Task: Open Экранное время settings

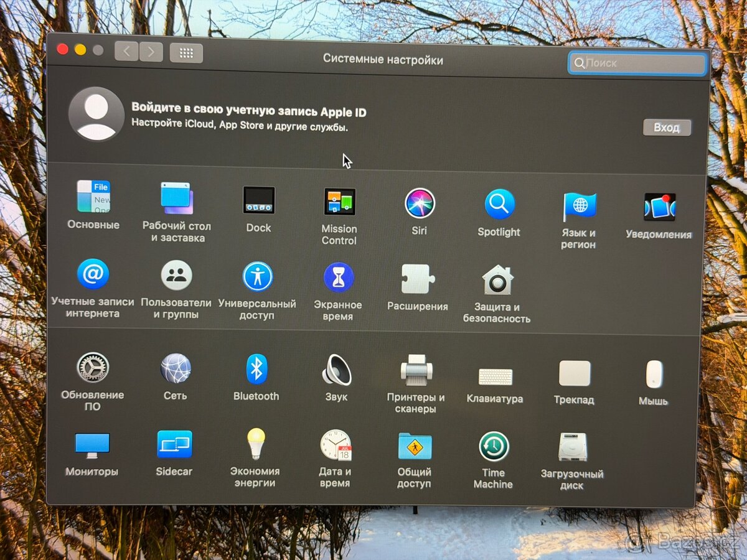Action: coord(339,278)
